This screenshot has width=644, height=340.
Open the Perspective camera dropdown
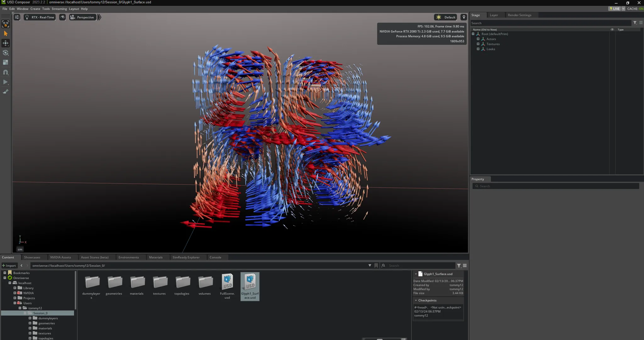point(82,17)
